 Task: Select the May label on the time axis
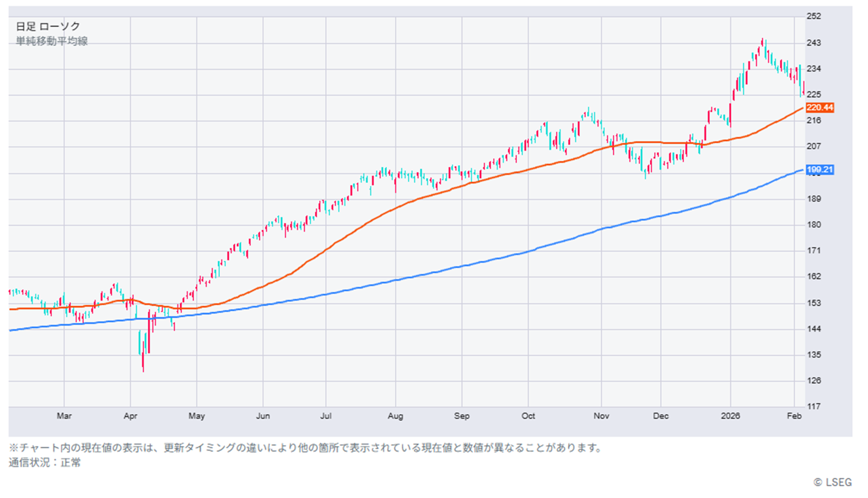[x=197, y=416]
